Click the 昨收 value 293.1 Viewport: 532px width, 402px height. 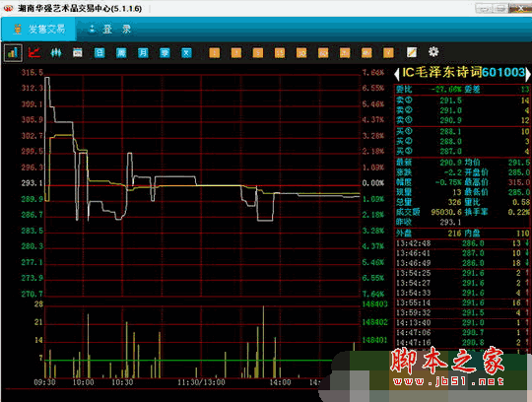(450, 223)
